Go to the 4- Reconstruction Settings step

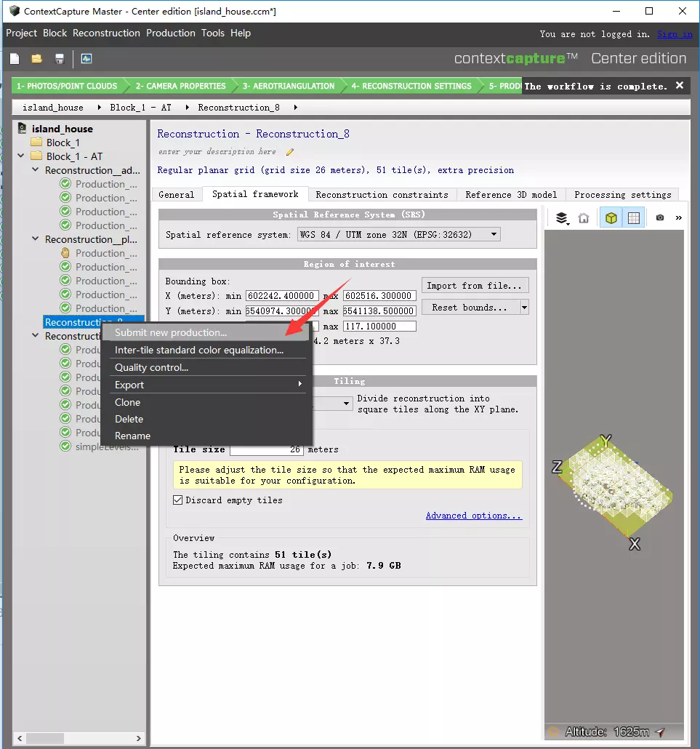pyautogui.click(x=411, y=86)
